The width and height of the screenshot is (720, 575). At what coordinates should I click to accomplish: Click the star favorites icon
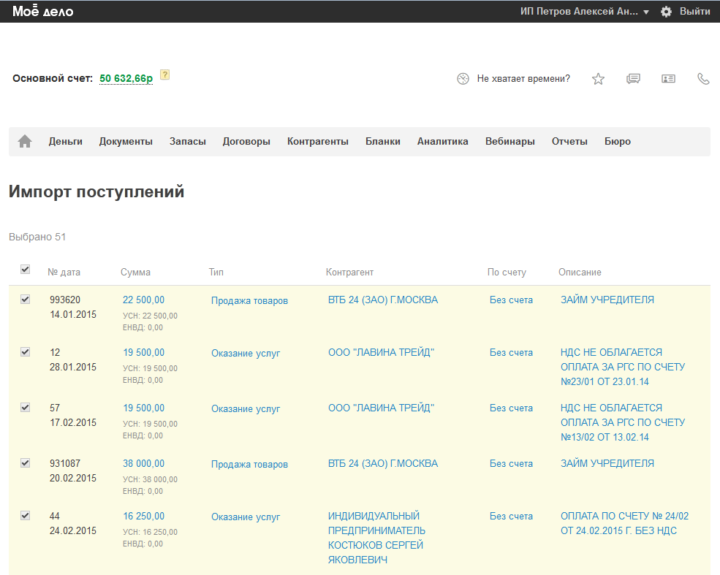click(x=598, y=79)
